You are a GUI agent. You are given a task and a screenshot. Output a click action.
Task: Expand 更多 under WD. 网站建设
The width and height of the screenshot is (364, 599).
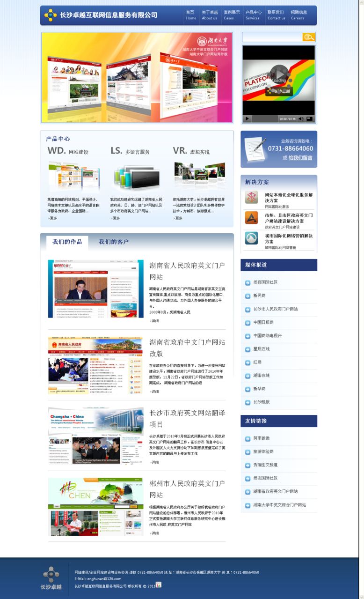[52, 218]
